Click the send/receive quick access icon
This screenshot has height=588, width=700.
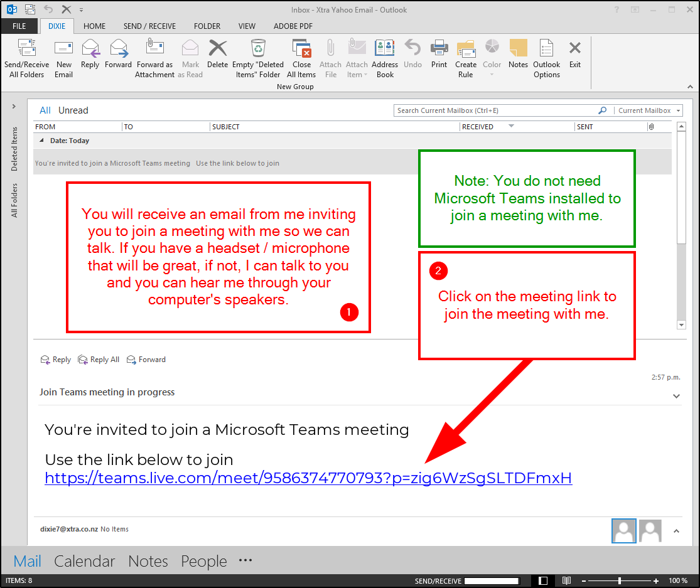pos(30,9)
